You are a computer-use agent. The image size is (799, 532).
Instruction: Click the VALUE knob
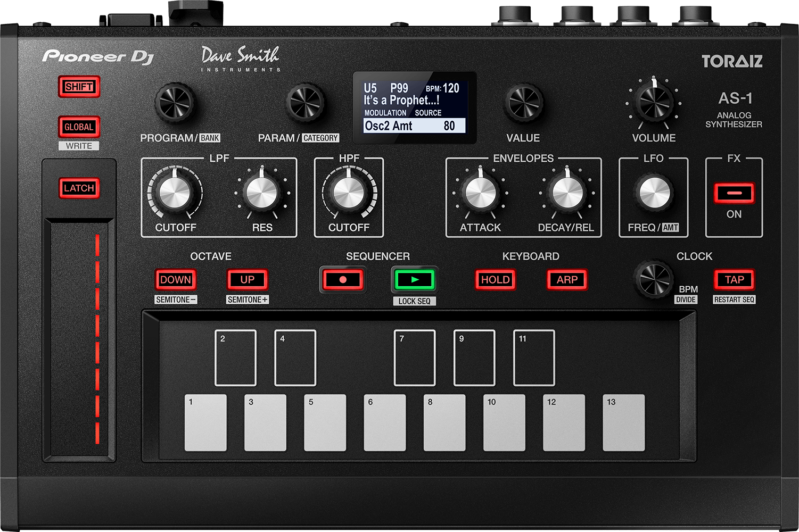tap(523, 102)
